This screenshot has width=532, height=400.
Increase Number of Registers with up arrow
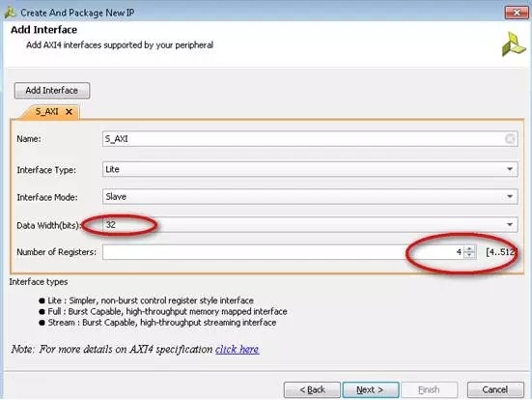coord(469,249)
